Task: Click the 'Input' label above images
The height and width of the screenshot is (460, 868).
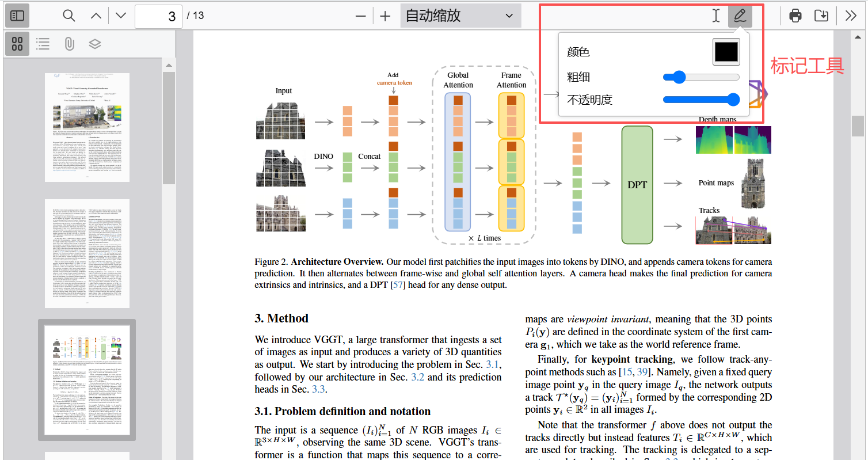Action: (284, 90)
